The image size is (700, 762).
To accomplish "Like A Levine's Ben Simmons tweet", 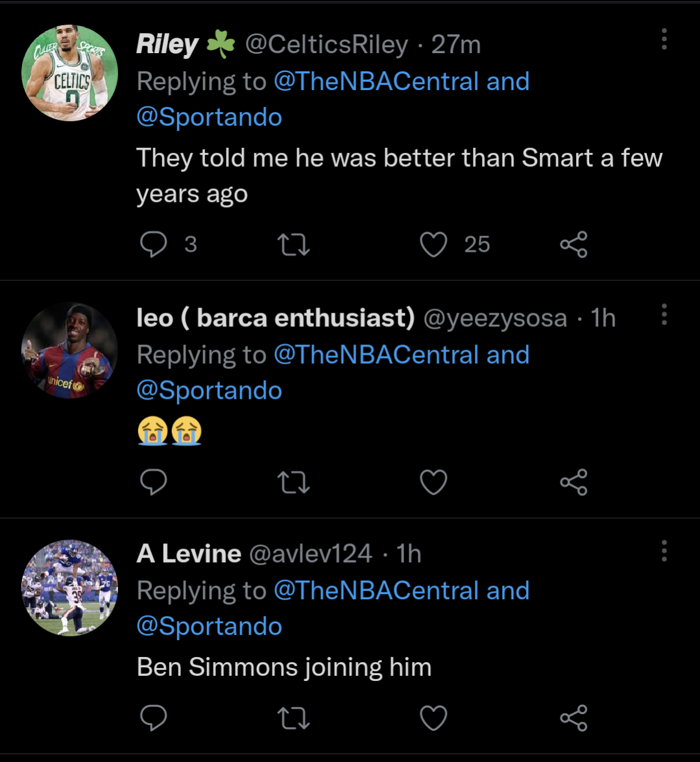I will (x=433, y=718).
